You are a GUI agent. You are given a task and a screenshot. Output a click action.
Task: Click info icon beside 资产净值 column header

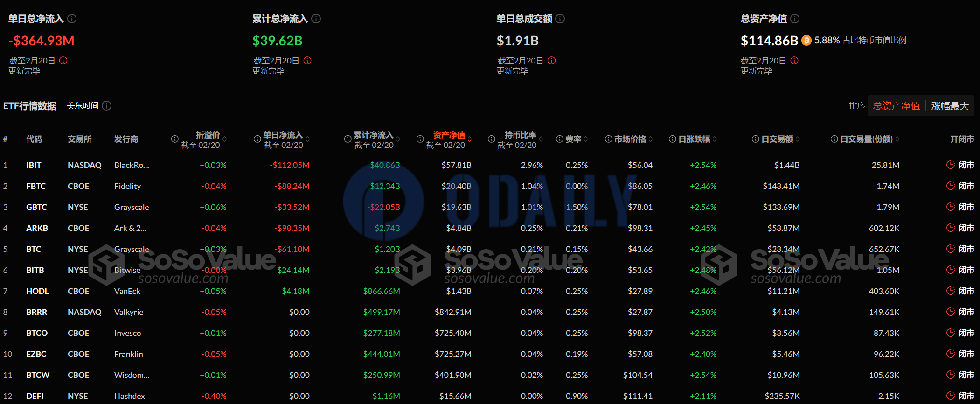[x=420, y=139]
